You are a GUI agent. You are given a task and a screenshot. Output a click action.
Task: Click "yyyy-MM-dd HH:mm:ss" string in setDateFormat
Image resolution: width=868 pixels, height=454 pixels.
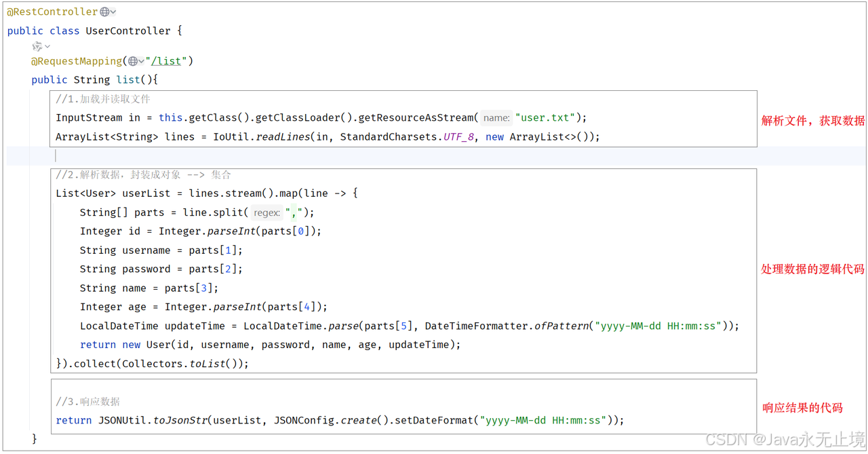[542, 421]
